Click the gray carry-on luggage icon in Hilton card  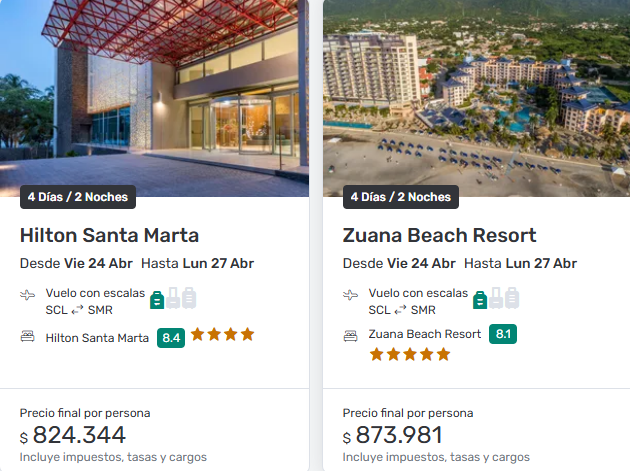[x=173, y=298]
